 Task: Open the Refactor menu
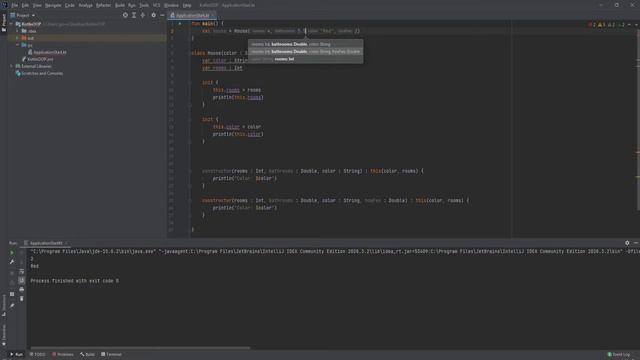point(103,5)
